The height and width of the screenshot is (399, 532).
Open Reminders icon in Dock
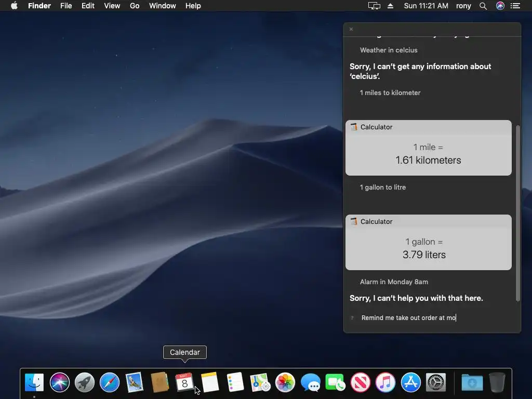235,382
